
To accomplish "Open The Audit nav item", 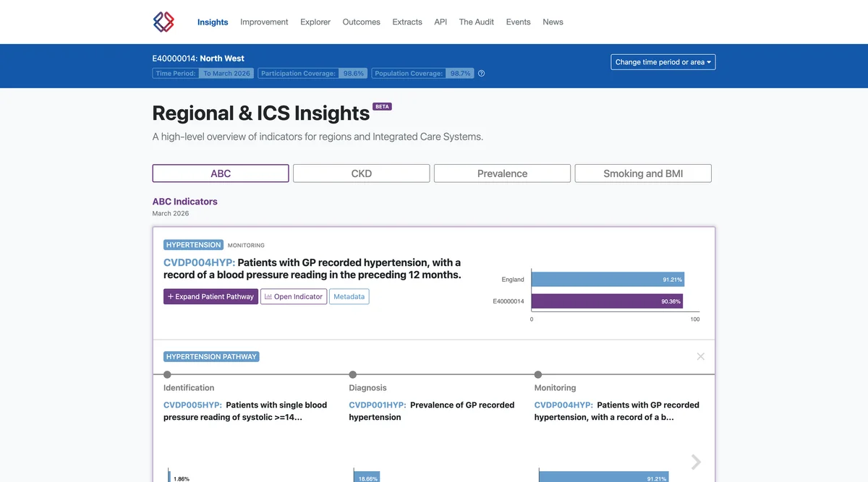I will pyautogui.click(x=477, y=22).
